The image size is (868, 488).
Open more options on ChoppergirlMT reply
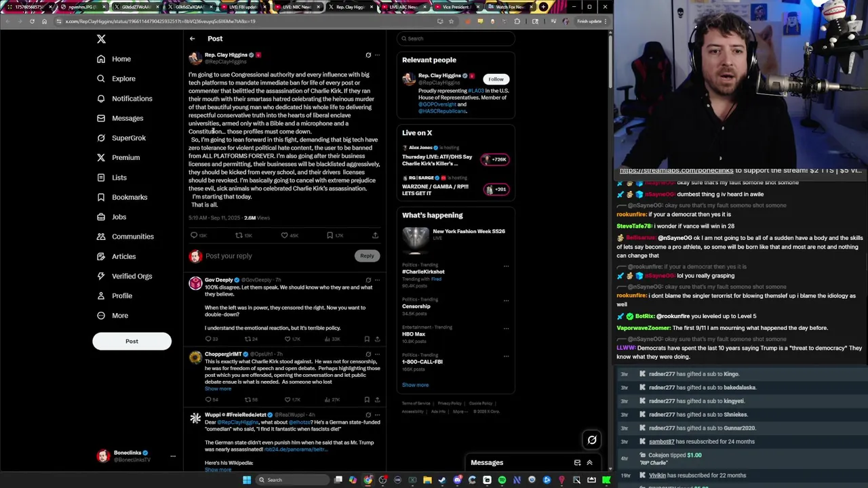(x=378, y=354)
